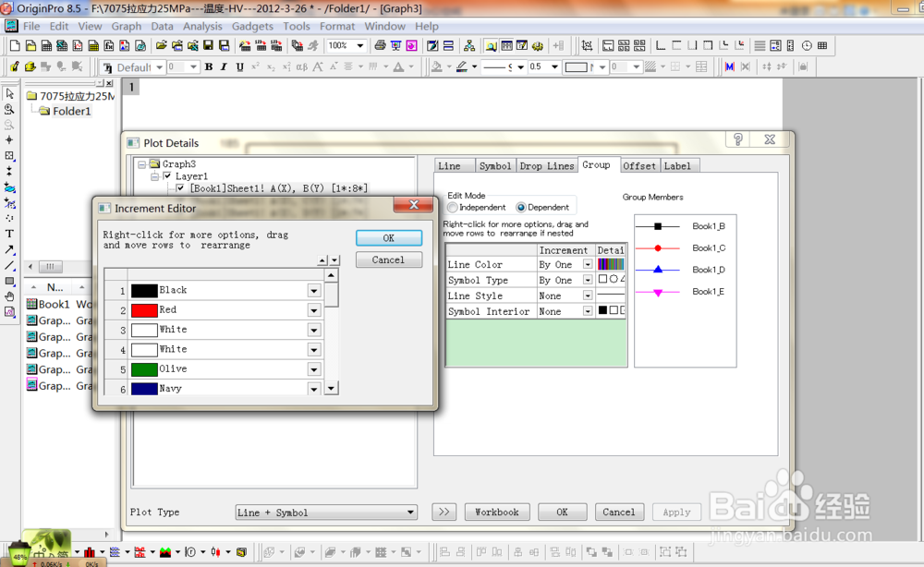The image size is (924, 567).
Task: Click the Red color swatch in row 2
Action: [144, 310]
